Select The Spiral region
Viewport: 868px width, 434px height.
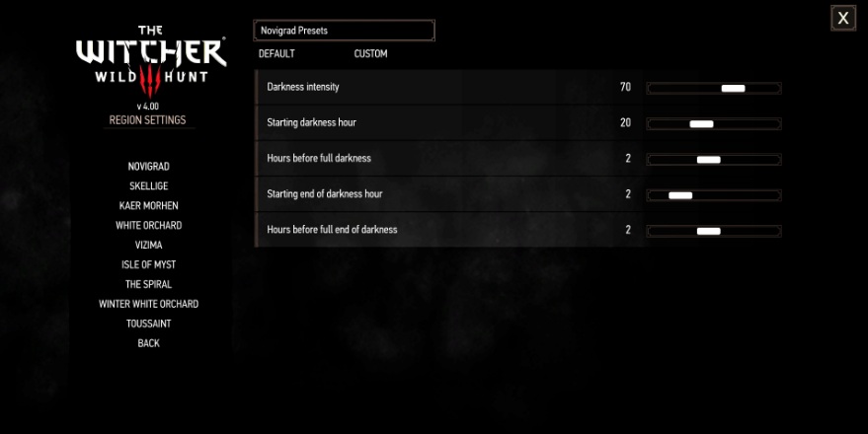[148, 284]
